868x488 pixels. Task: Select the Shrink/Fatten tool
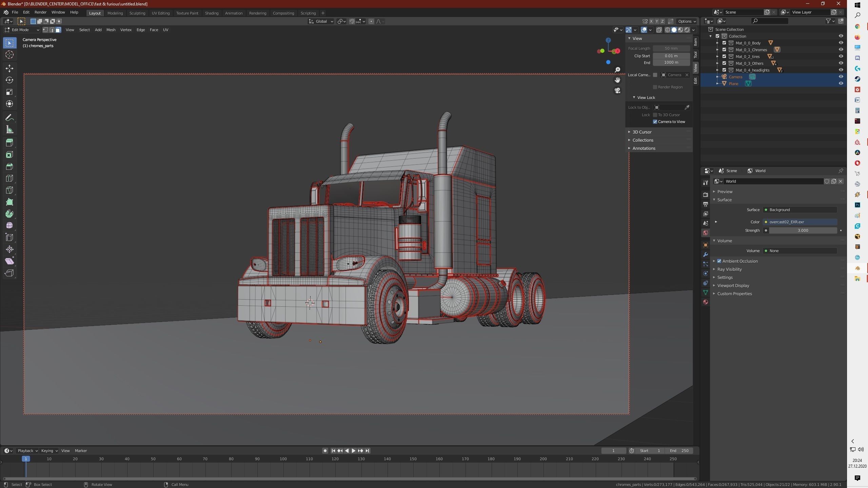(9, 249)
